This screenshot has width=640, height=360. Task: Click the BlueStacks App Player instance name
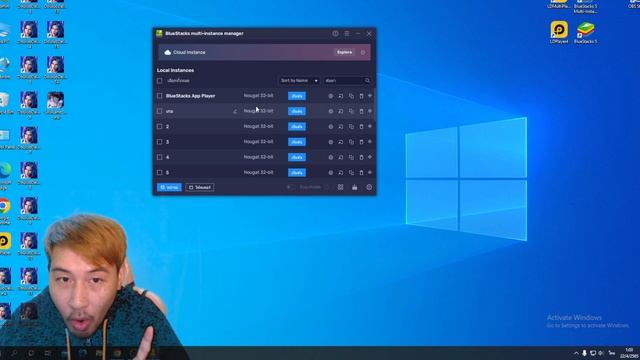click(x=190, y=96)
